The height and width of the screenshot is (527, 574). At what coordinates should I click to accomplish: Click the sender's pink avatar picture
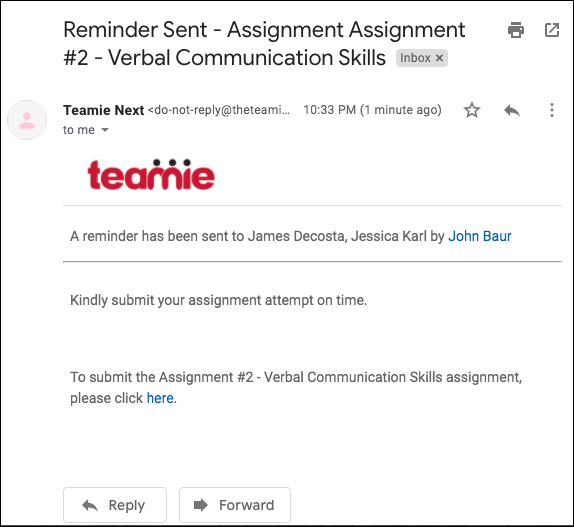tap(27, 120)
